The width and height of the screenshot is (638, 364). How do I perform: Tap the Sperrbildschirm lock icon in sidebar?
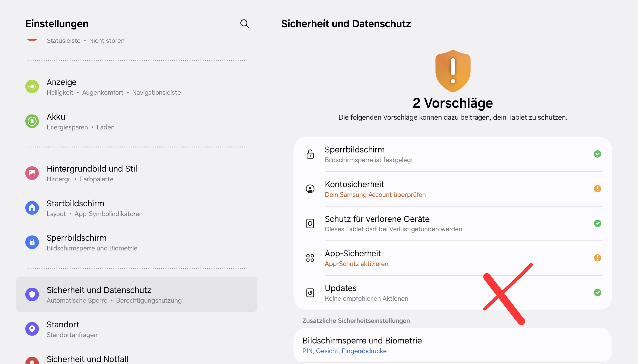pyautogui.click(x=32, y=242)
